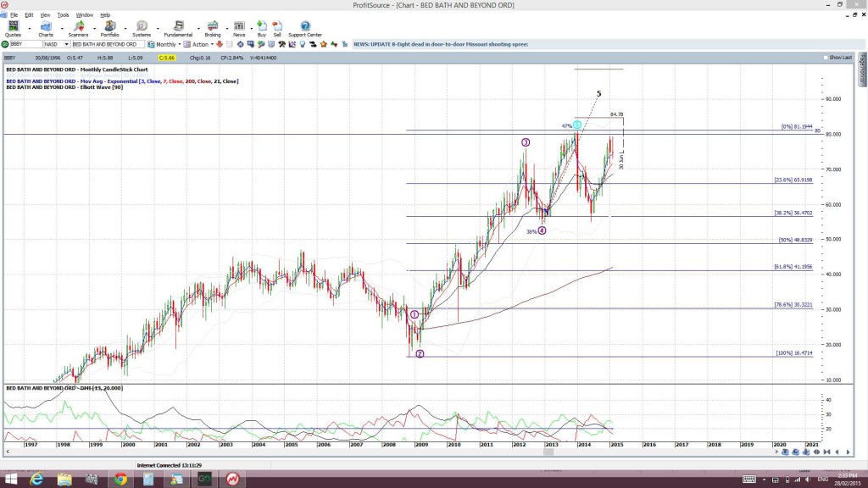Click the cyan wave 5 marker on chart

pyautogui.click(x=577, y=125)
